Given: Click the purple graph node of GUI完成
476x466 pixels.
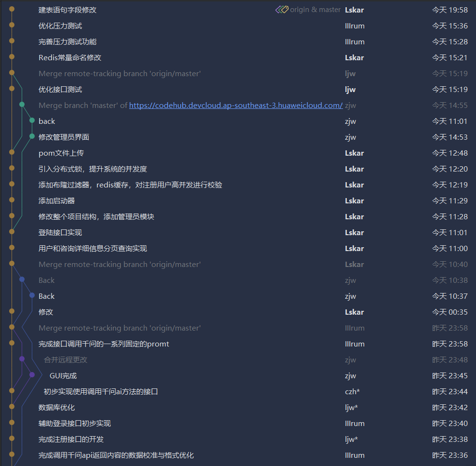Looking at the screenshot, I should pos(32,375).
